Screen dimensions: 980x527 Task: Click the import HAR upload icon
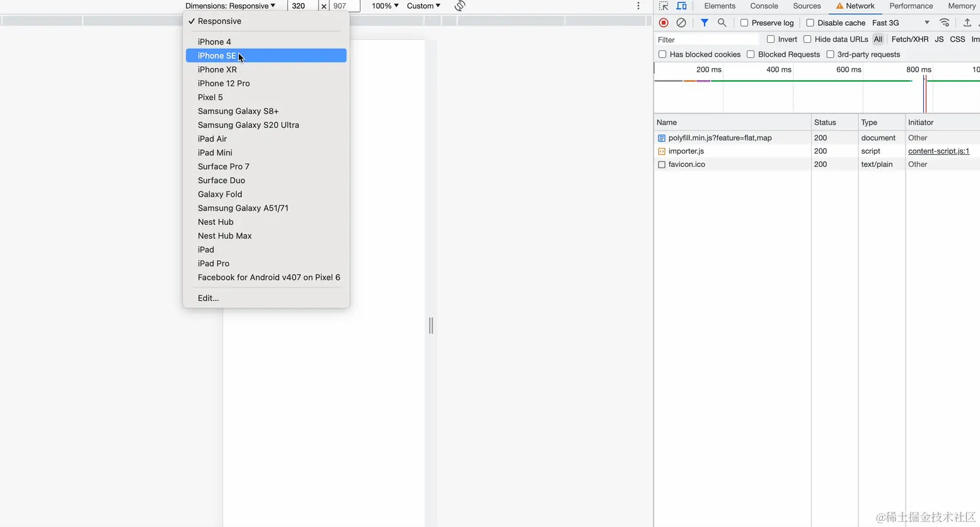(967, 23)
